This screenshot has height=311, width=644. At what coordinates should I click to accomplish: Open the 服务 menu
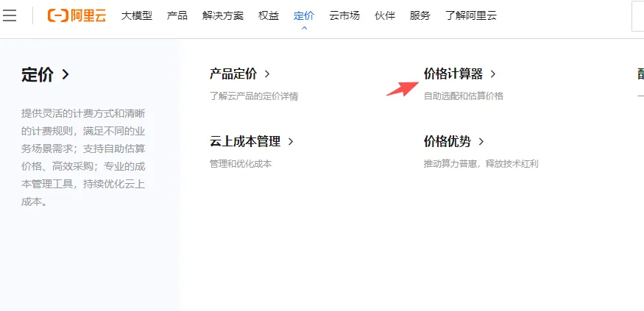(420, 16)
